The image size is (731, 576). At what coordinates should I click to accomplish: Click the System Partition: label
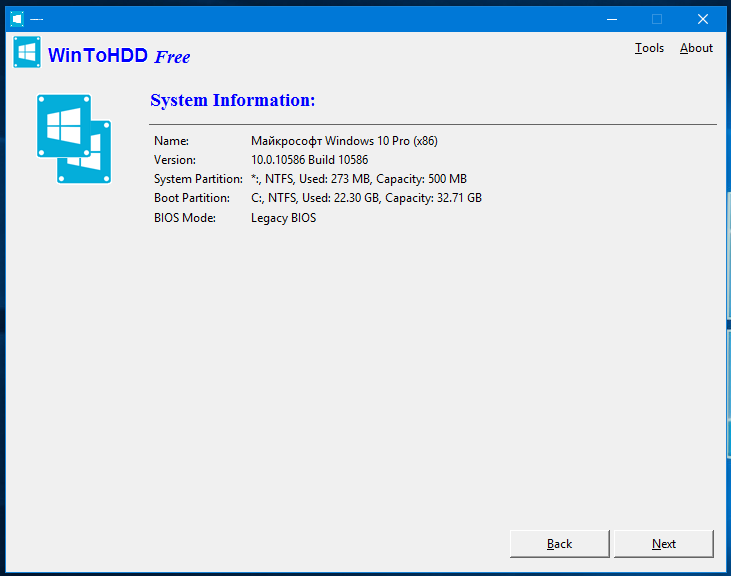[198, 179]
